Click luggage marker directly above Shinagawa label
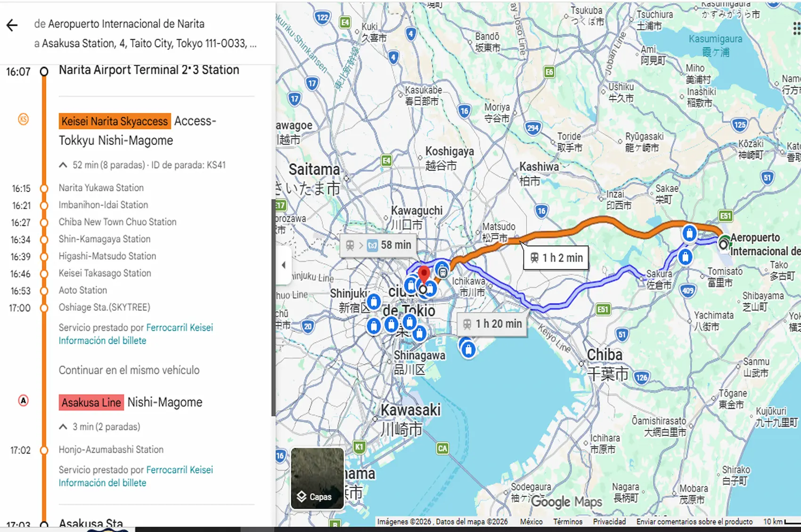The height and width of the screenshot is (532, 801). coord(419,334)
